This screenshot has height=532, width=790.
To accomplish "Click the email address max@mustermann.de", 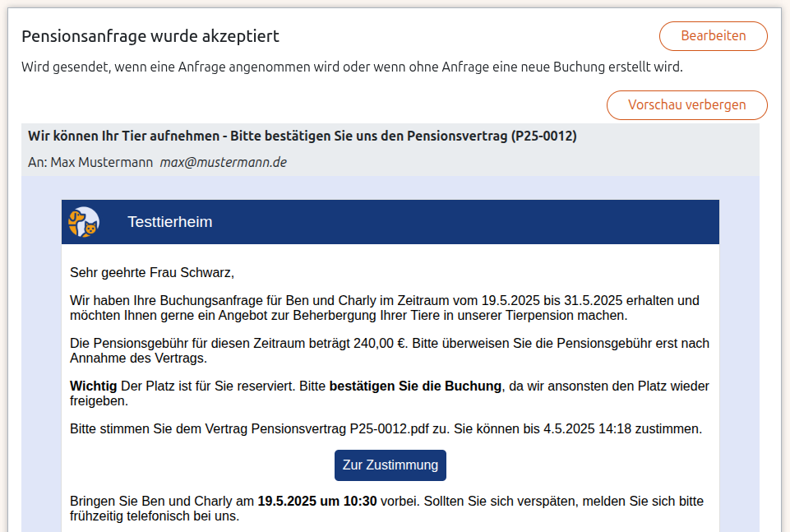I will pos(224,162).
